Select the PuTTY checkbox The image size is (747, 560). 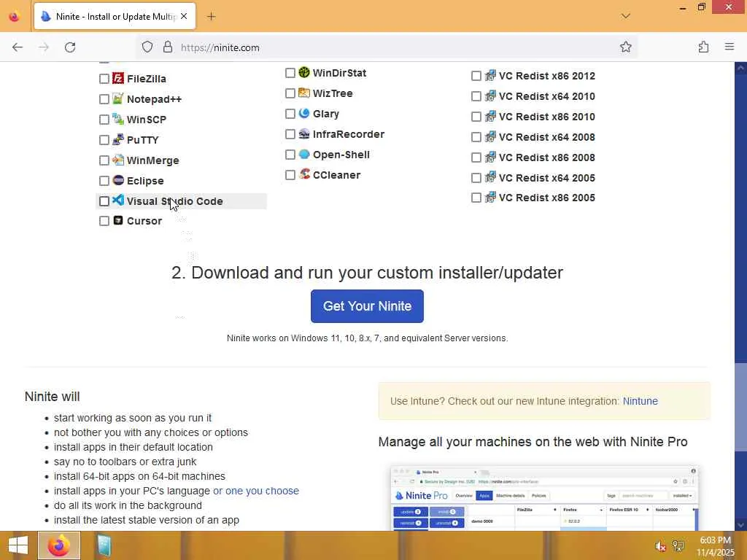pos(104,140)
